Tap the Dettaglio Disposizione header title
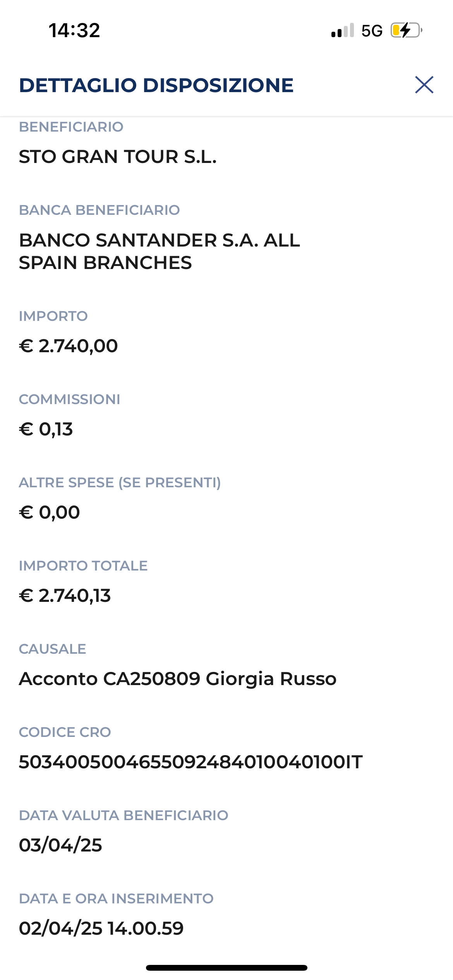 [x=156, y=85]
